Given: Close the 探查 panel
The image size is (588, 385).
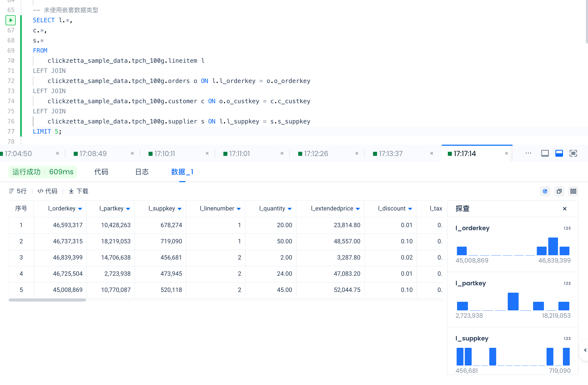Looking at the screenshot, I should [564, 209].
